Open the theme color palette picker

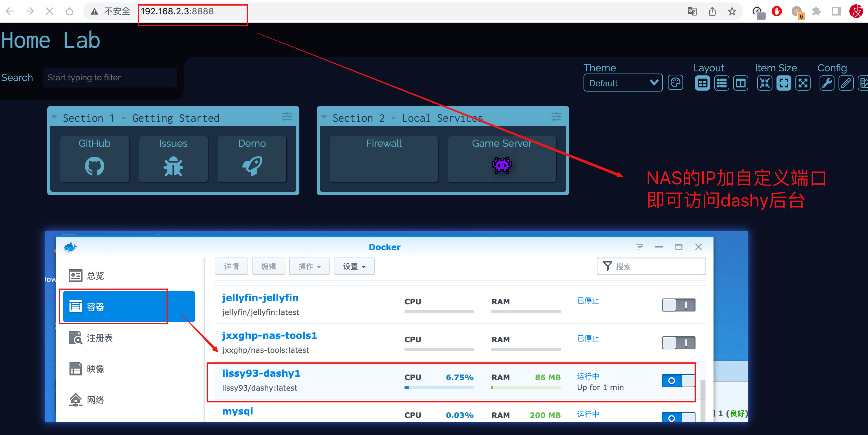676,83
